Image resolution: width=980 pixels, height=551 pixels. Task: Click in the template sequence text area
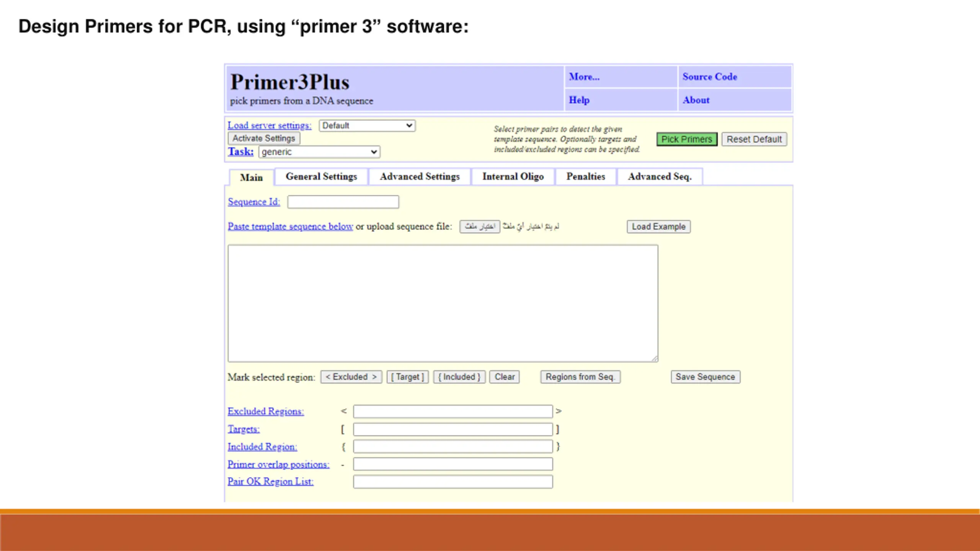(443, 303)
